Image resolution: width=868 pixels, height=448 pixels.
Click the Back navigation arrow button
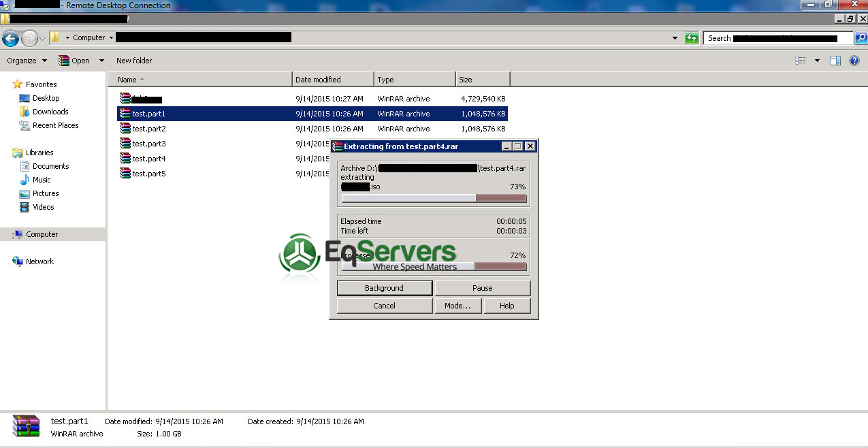coord(10,38)
